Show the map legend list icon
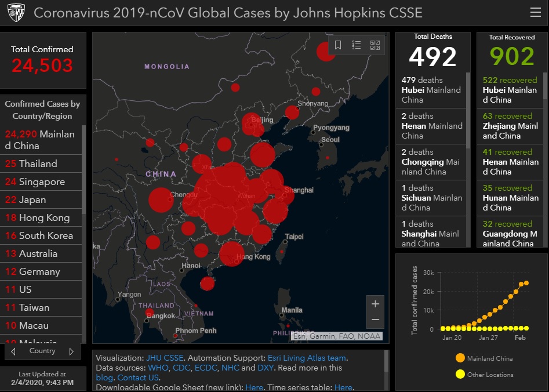549x392 pixels. click(x=357, y=45)
